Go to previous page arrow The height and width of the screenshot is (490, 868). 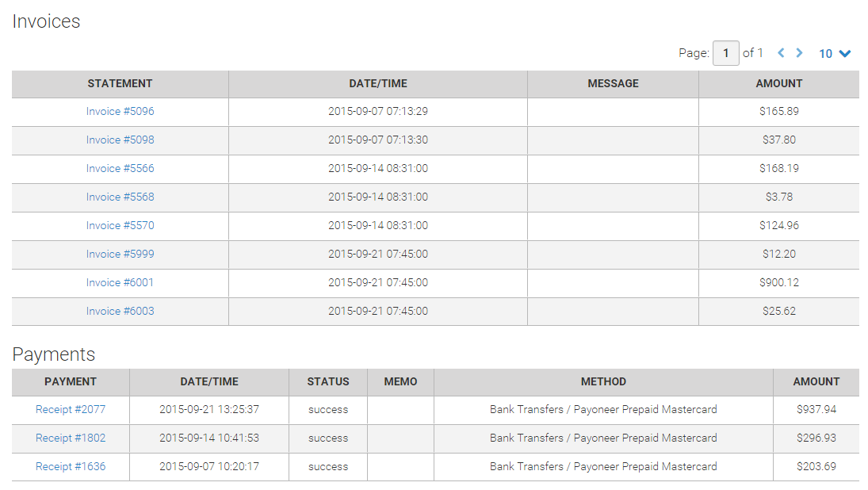coord(781,53)
